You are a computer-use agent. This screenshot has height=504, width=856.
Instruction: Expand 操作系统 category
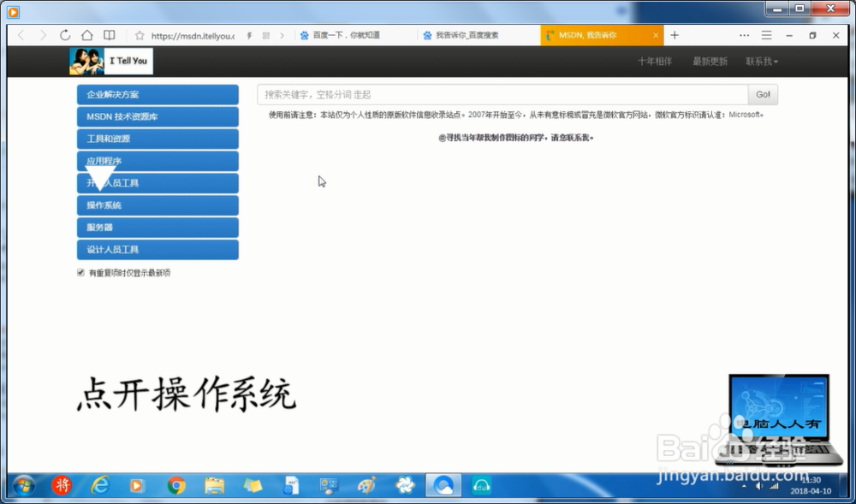[x=158, y=205]
